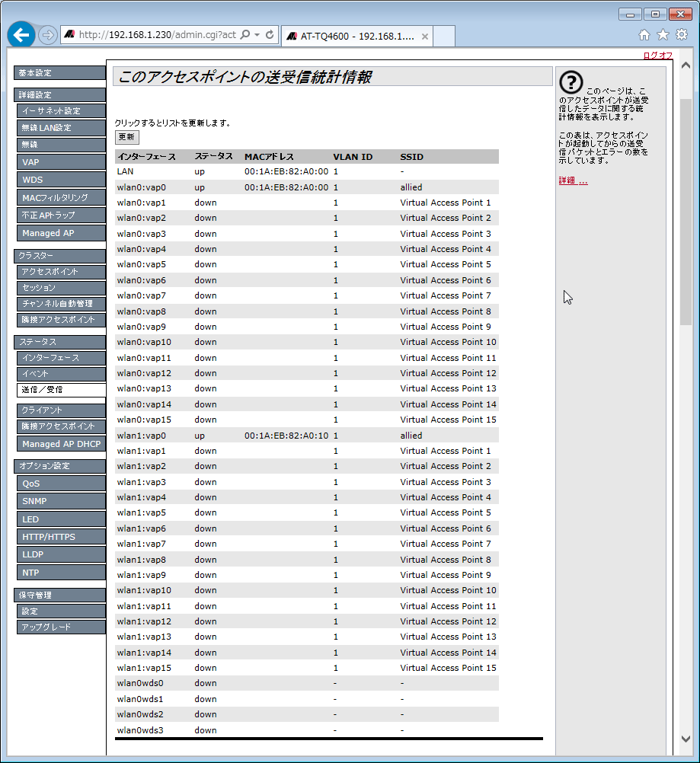Open クライアント menu item

(61, 410)
